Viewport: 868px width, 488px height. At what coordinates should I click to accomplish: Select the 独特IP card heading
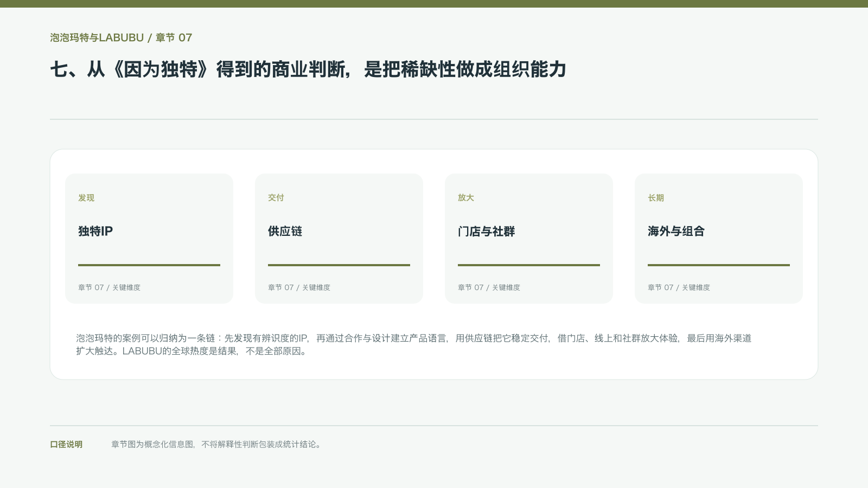pos(95,231)
